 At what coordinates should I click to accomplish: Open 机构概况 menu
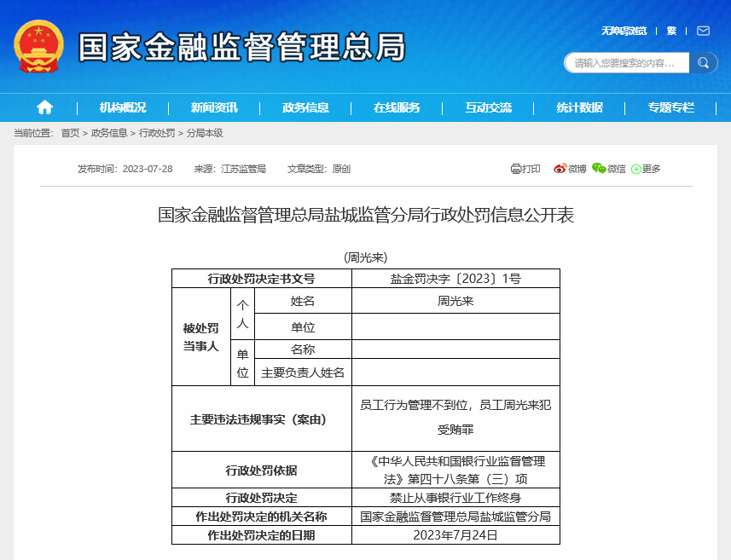[123, 107]
